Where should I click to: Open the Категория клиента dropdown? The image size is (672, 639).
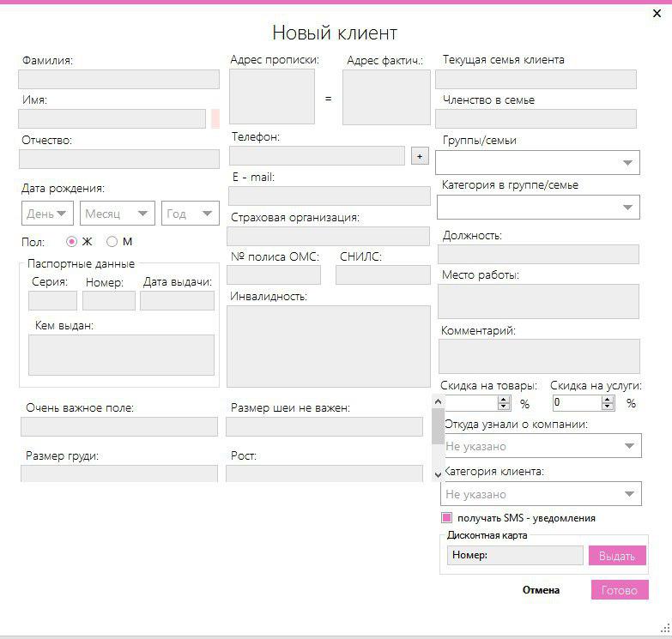click(541, 494)
